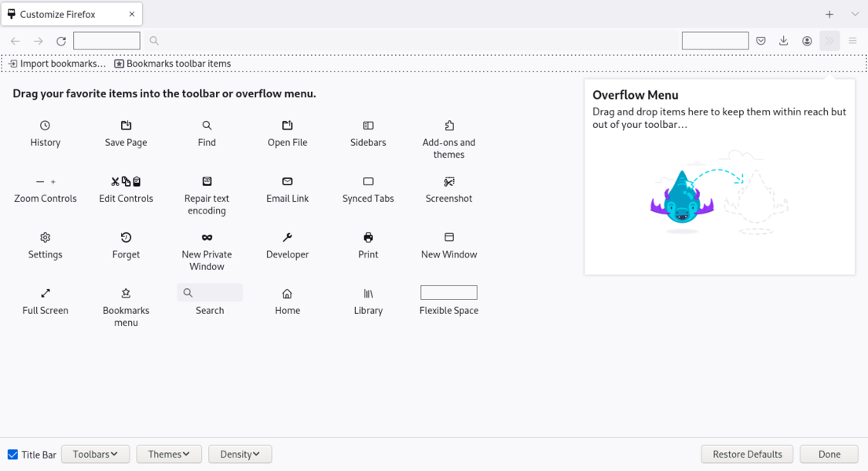The width and height of the screenshot is (868, 471).
Task: Select the Forget icon
Action: pyautogui.click(x=126, y=237)
